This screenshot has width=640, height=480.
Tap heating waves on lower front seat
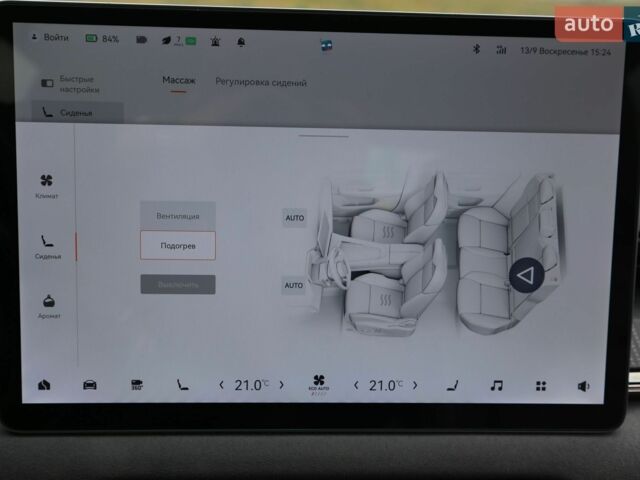385,300
